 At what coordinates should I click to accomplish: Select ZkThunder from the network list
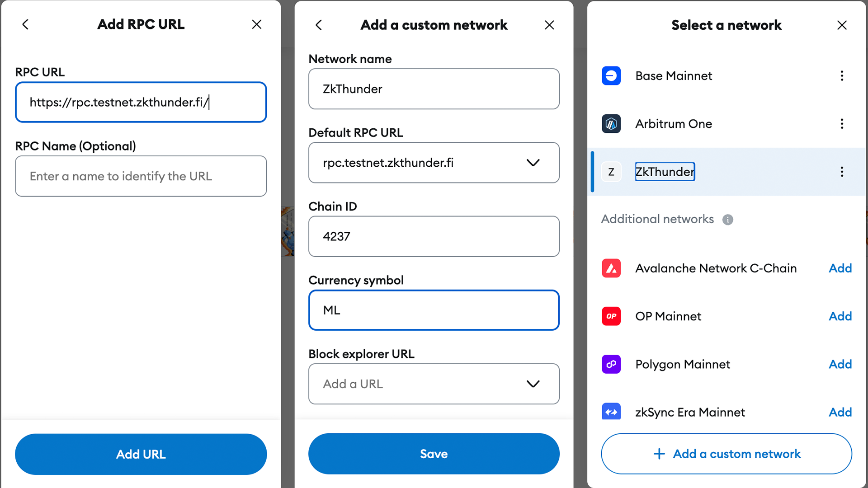click(665, 172)
